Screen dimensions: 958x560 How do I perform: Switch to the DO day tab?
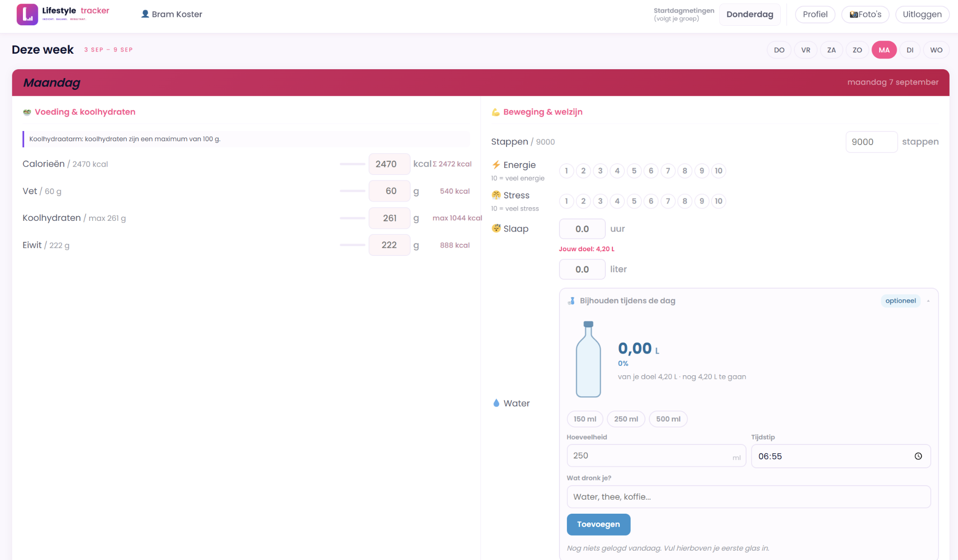pyautogui.click(x=779, y=50)
